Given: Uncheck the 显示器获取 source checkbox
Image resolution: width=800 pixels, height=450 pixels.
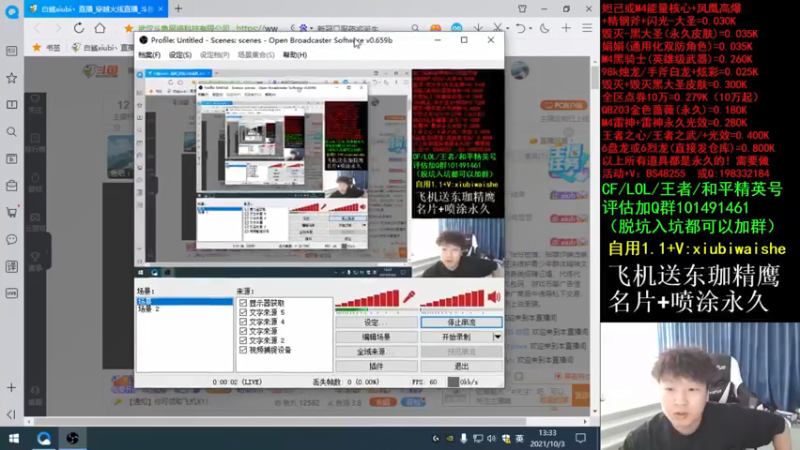Looking at the screenshot, I should click(243, 303).
